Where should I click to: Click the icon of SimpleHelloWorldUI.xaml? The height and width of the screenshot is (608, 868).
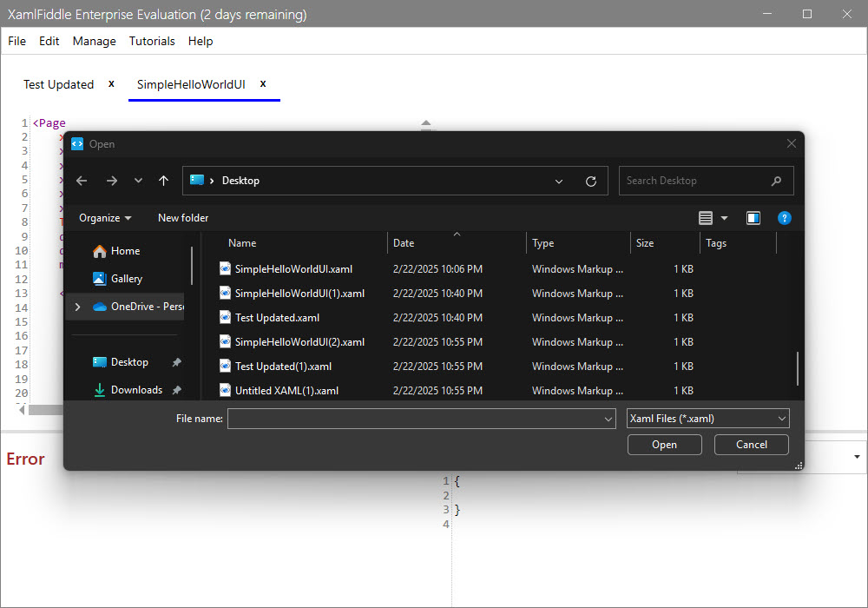[x=225, y=269]
